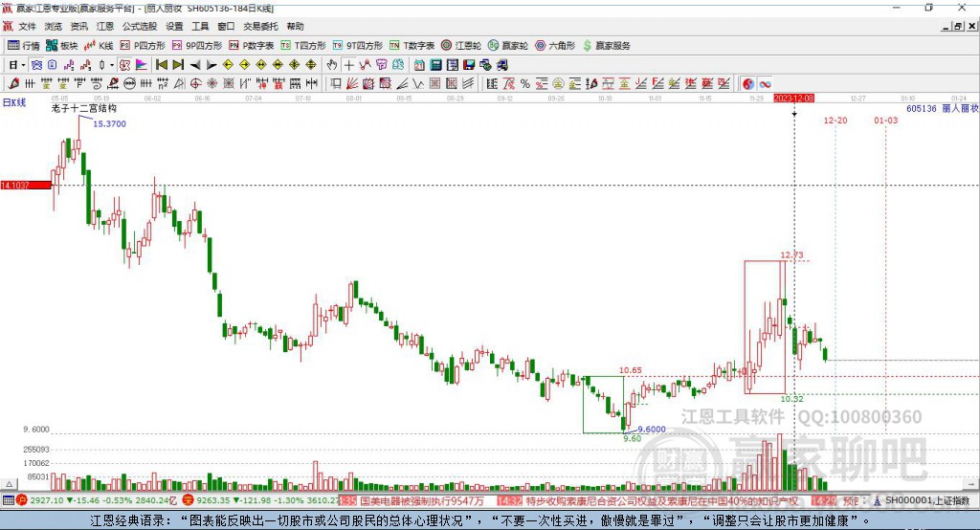Select the percent sign tool
Screen dimensions: 980x530
[525, 84]
